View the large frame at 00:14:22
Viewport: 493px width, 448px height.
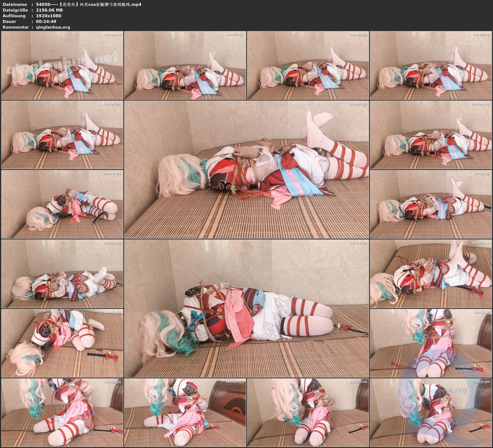click(x=247, y=308)
